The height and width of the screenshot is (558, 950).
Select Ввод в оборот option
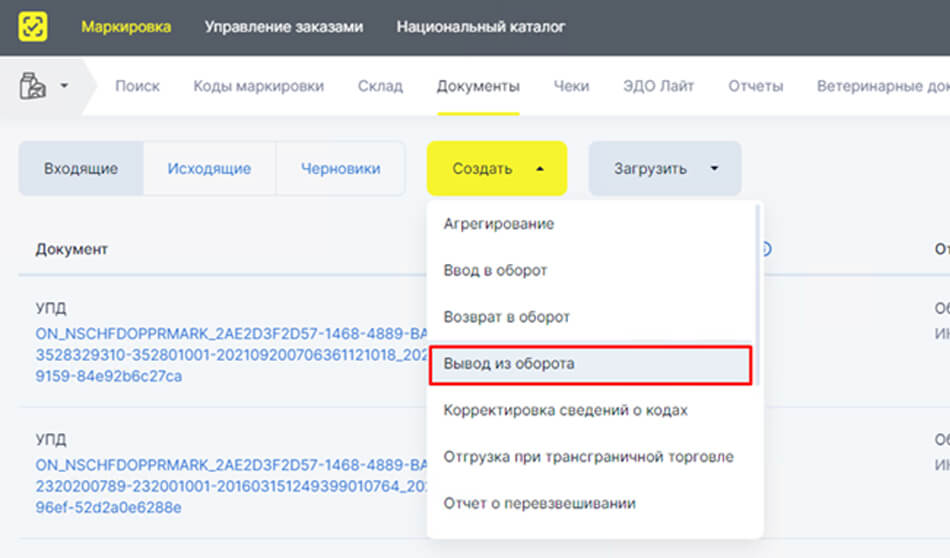495,270
